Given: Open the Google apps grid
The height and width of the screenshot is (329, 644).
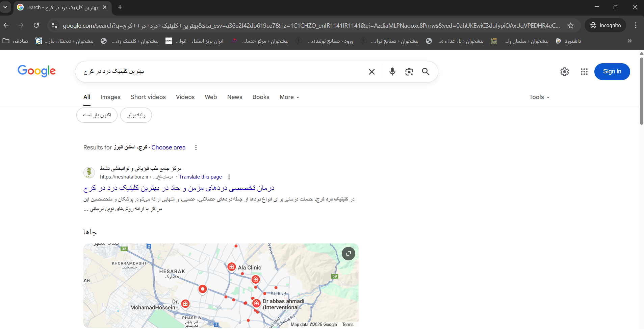Looking at the screenshot, I should 584,72.
